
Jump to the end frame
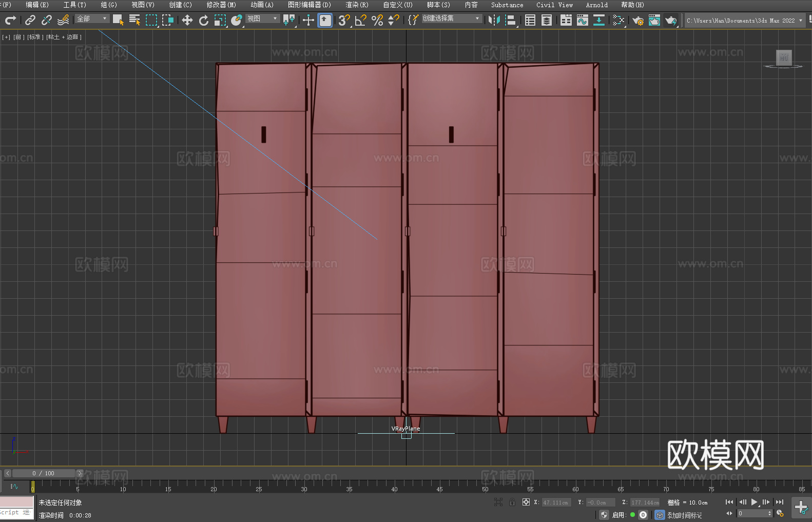[780, 502]
